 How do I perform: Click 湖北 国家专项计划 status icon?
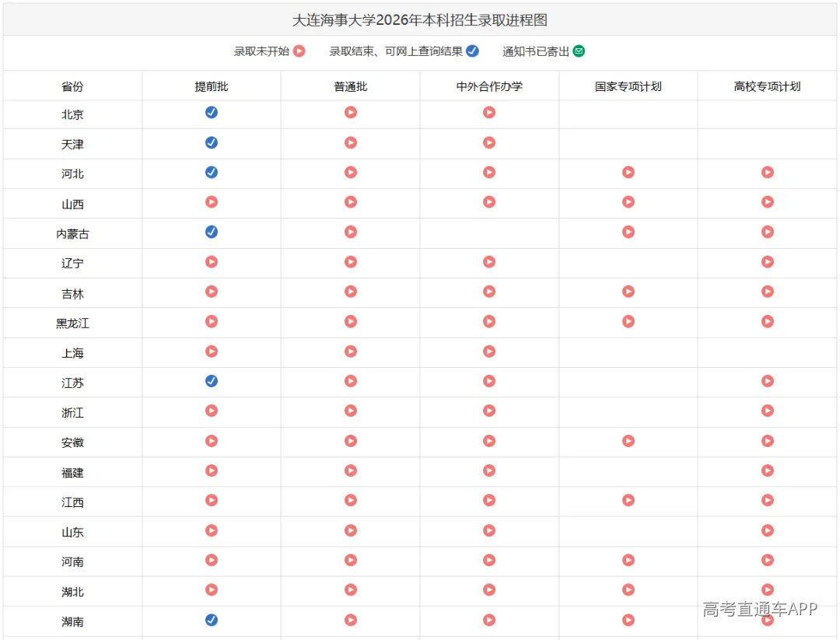628,589
